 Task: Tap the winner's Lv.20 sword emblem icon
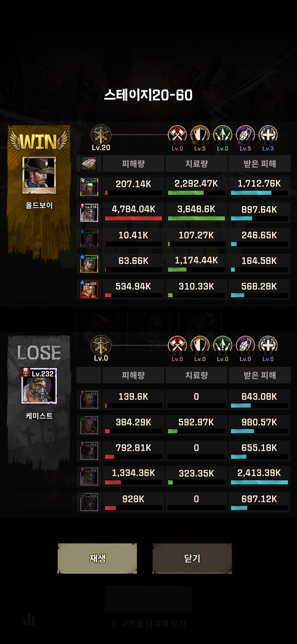click(x=101, y=135)
